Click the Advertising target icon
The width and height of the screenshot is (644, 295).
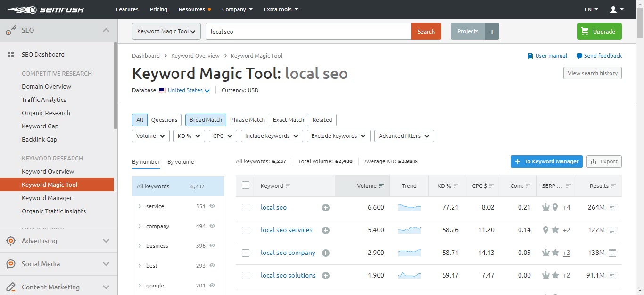tap(10, 241)
